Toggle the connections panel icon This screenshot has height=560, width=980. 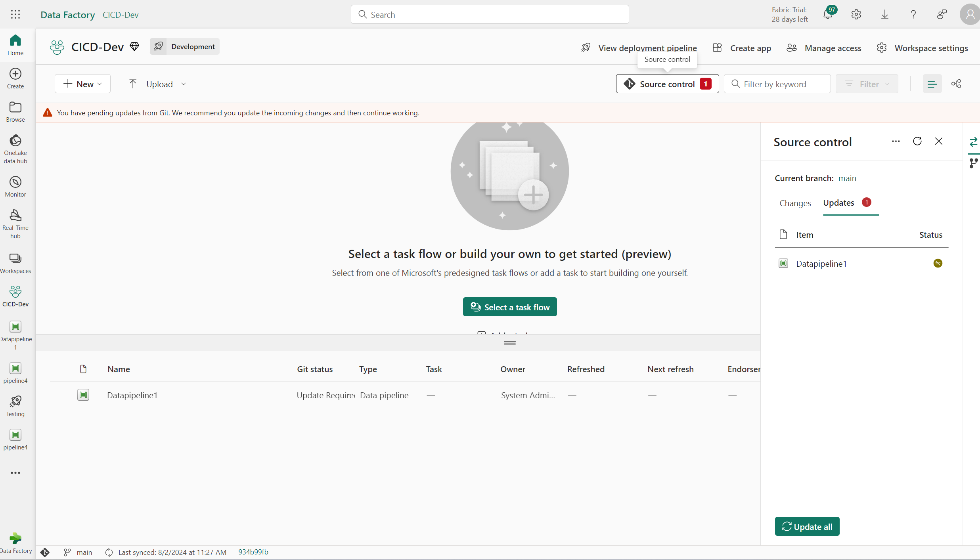click(957, 84)
